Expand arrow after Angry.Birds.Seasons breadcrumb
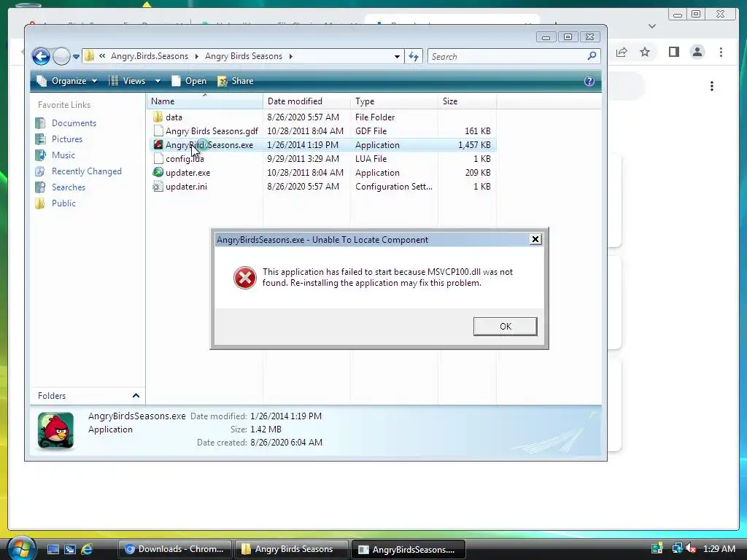The image size is (747, 560). coord(196,57)
